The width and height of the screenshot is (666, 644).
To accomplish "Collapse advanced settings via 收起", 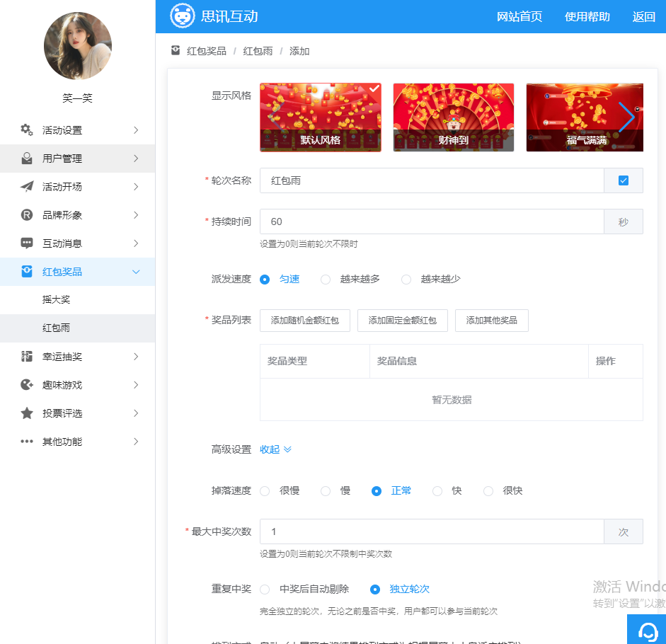I will tap(275, 449).
